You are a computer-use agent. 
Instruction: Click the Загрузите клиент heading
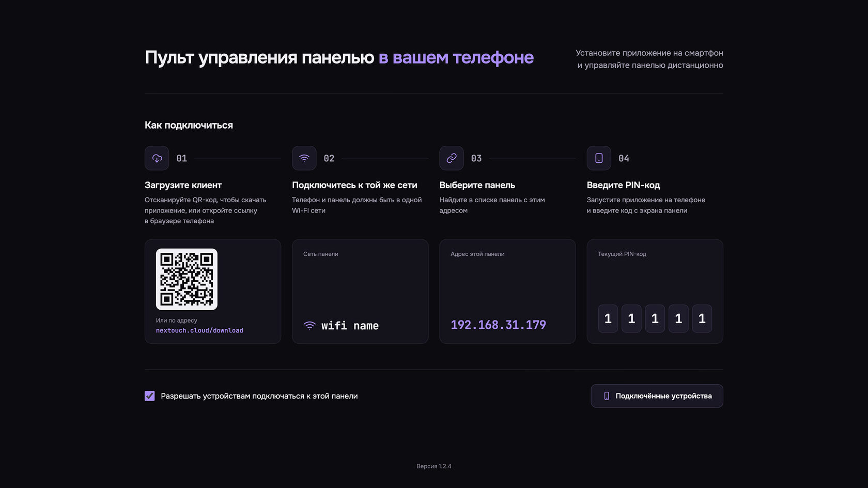[x=183, y=185]
